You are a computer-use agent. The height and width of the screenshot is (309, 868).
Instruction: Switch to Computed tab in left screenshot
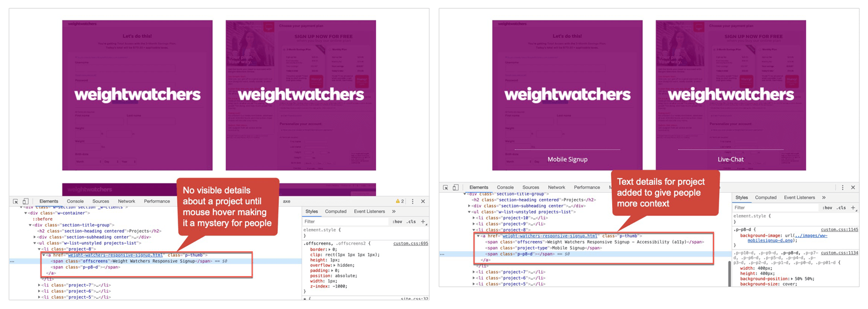336,212
